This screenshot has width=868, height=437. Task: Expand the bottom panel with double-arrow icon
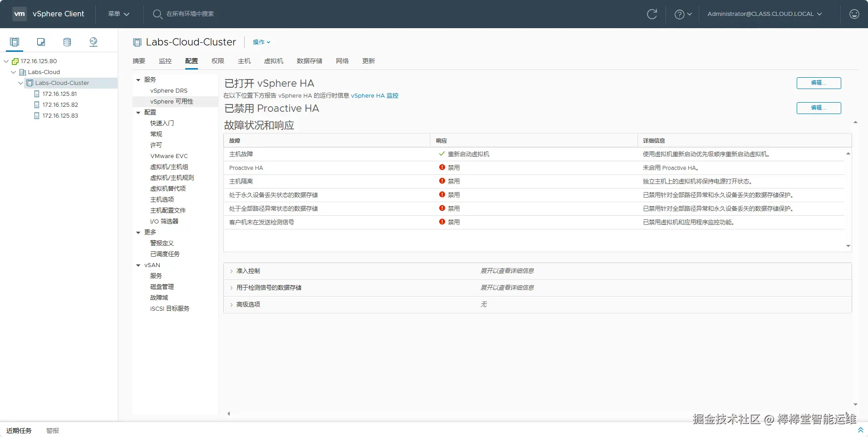click(x=860, y=430)
